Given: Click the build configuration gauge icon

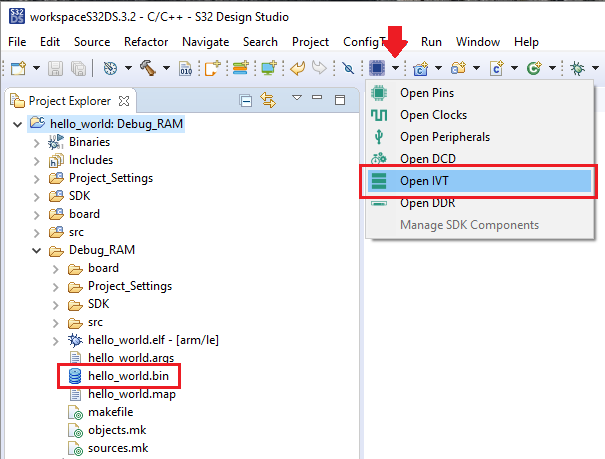Looking at the screenshot, I should [110, 68].
